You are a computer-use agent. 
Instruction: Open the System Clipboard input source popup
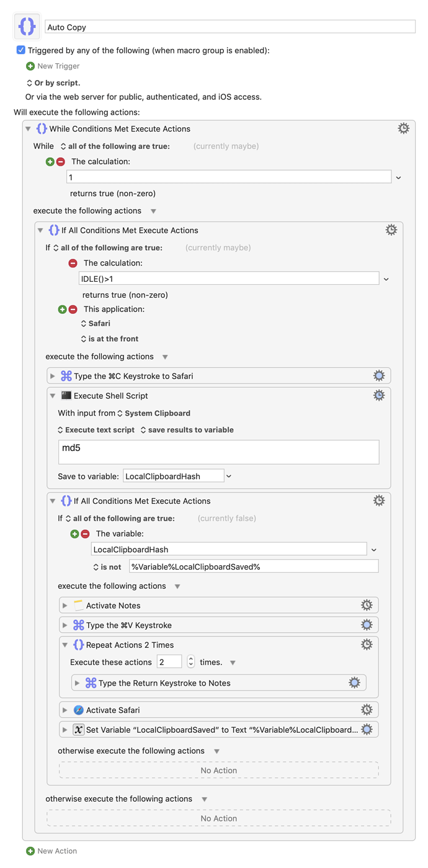[x=154, y=413]
